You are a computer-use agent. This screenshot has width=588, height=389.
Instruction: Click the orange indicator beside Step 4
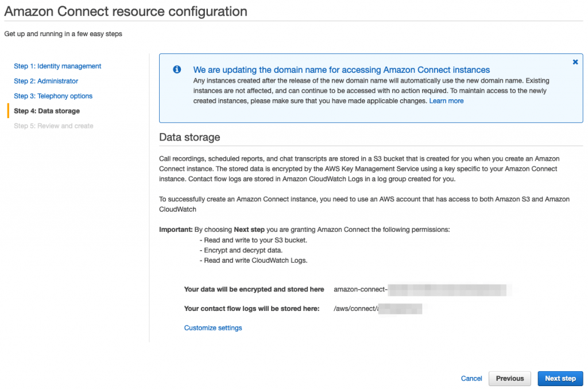(x=9, y=111)
